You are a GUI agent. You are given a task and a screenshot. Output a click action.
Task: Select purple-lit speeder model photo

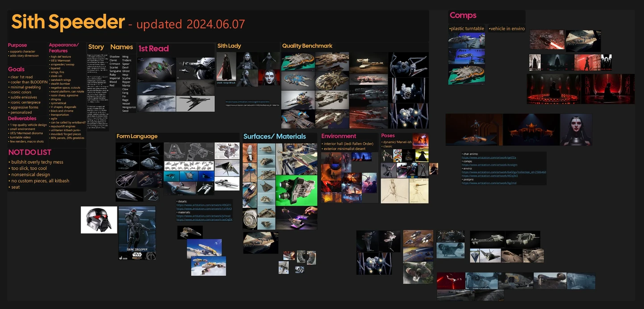297,218
